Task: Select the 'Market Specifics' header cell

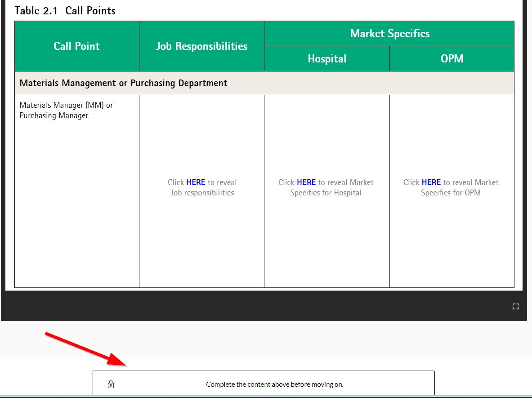Action: click(x=389, y=34)
